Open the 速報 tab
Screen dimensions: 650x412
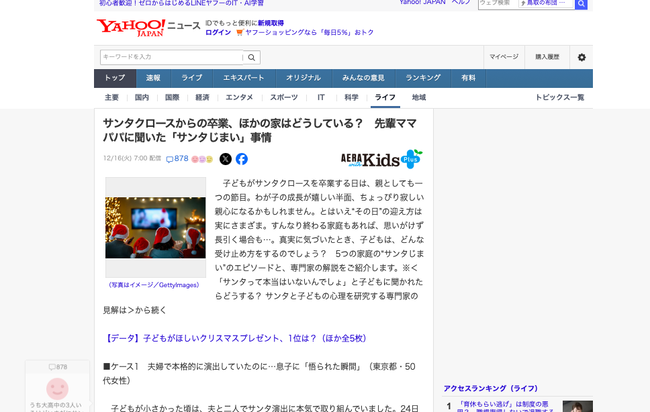153,78
